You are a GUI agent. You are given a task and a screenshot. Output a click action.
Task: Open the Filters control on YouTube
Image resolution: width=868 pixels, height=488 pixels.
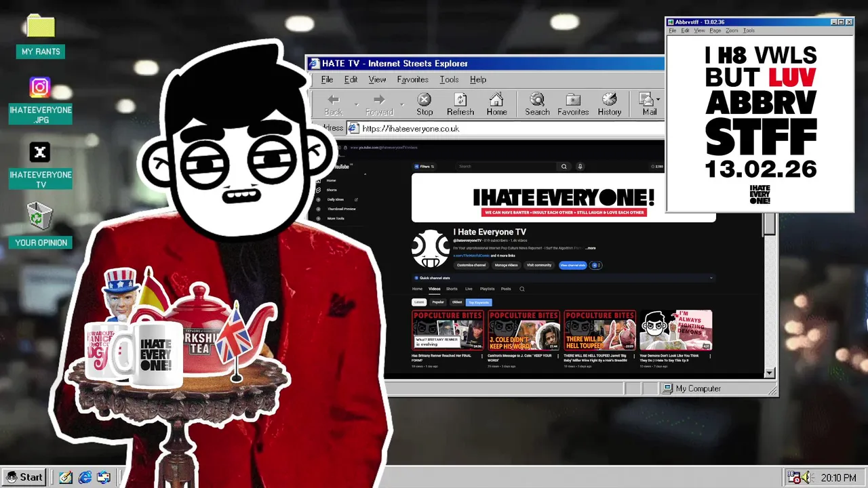point(426,166)
